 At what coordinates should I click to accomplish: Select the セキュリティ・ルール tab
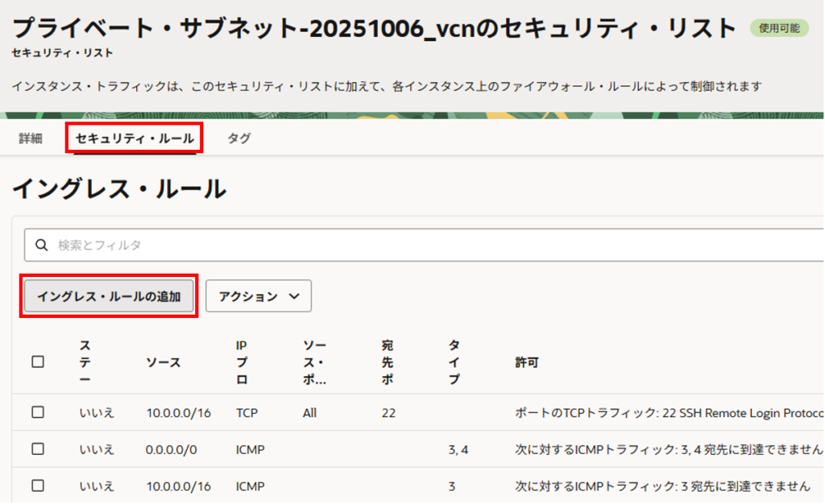point(135,138)
